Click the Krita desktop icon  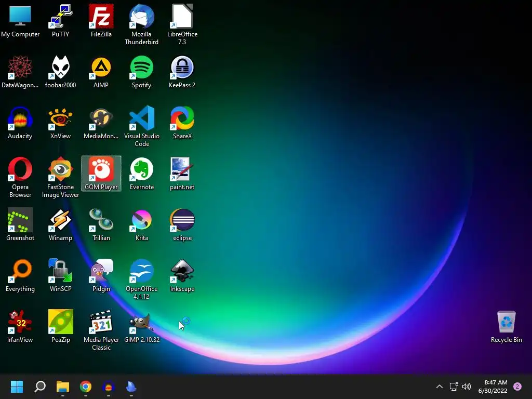[x=141, y=224]
